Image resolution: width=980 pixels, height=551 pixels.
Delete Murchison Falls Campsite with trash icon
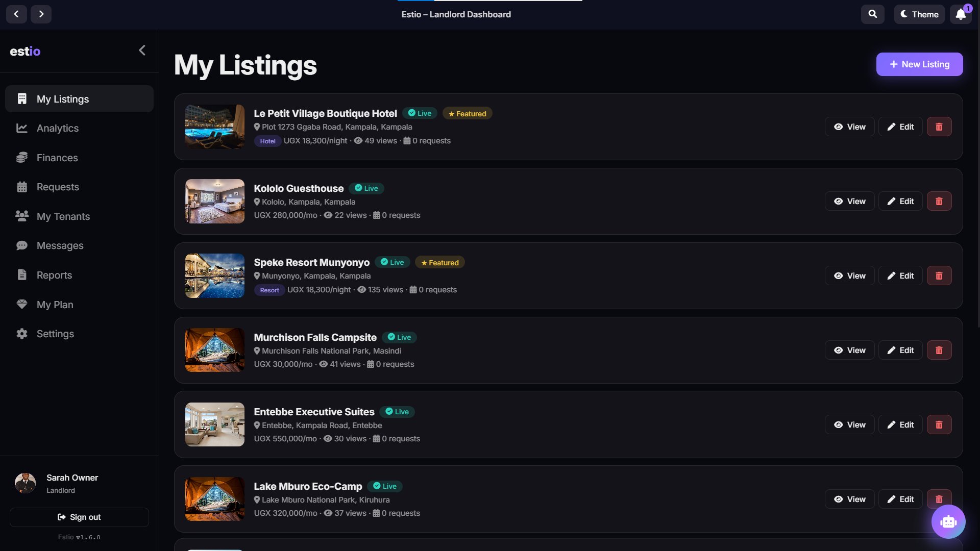pyautogui.click(x=939, y=350)
